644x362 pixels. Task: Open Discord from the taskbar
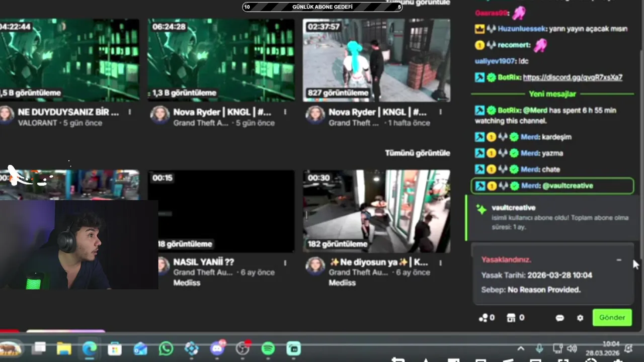(217, 348)
